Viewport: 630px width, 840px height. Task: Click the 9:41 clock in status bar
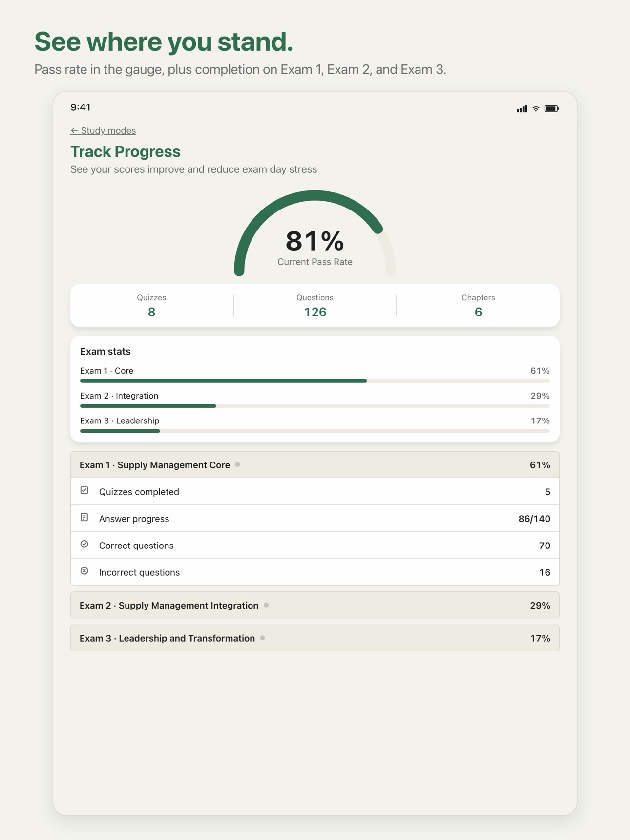[81, 107]
